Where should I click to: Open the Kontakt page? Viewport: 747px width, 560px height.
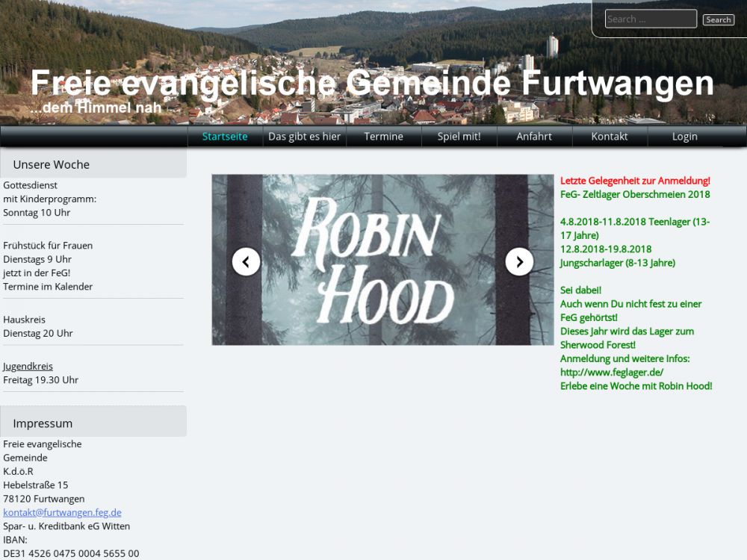(x=610, y=137)
